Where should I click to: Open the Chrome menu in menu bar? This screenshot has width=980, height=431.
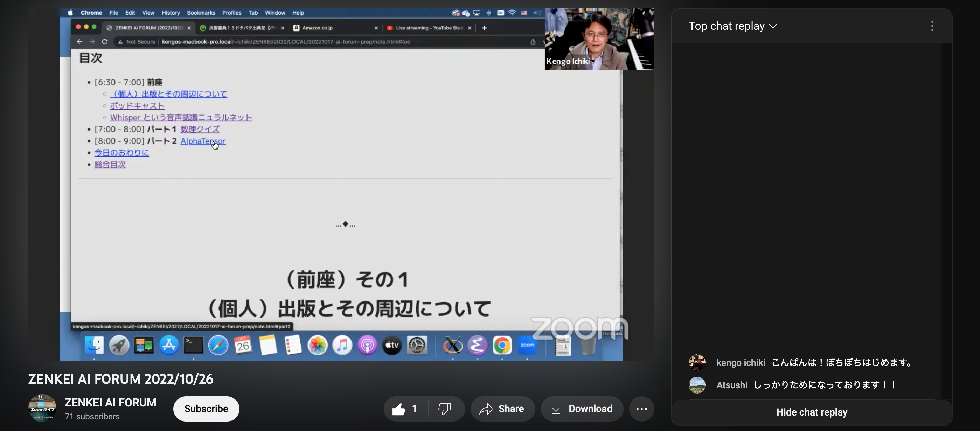91,13
